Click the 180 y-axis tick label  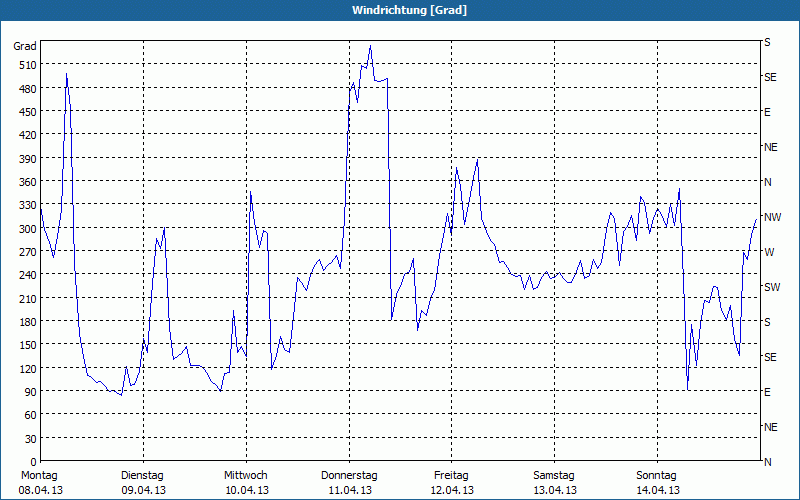28,321
